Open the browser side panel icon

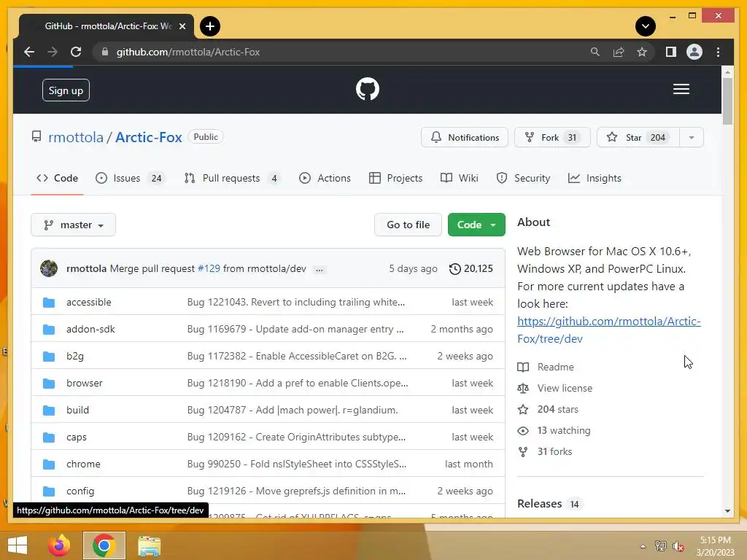pyautogui.click(x=671, y=52)
